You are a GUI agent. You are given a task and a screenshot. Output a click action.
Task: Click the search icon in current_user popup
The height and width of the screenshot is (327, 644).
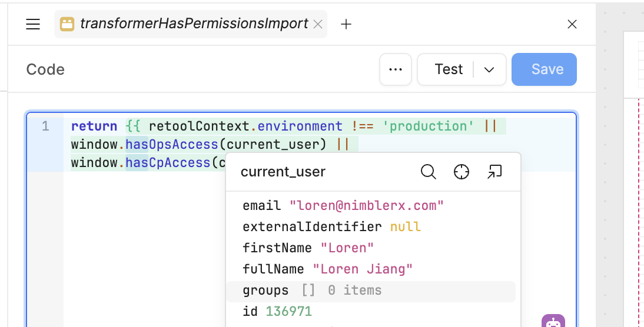[429, 172]
